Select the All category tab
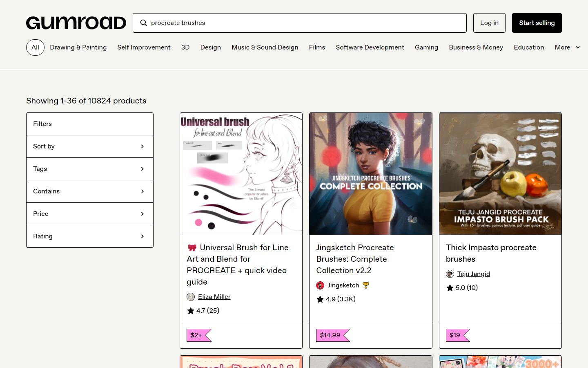 (x=36, y=47)
